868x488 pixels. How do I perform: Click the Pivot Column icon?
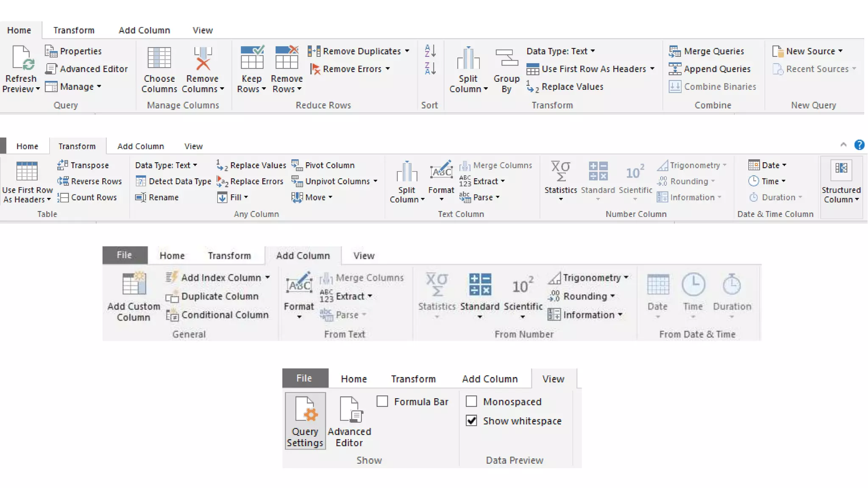pyautogui.click(x=297, y=165)
